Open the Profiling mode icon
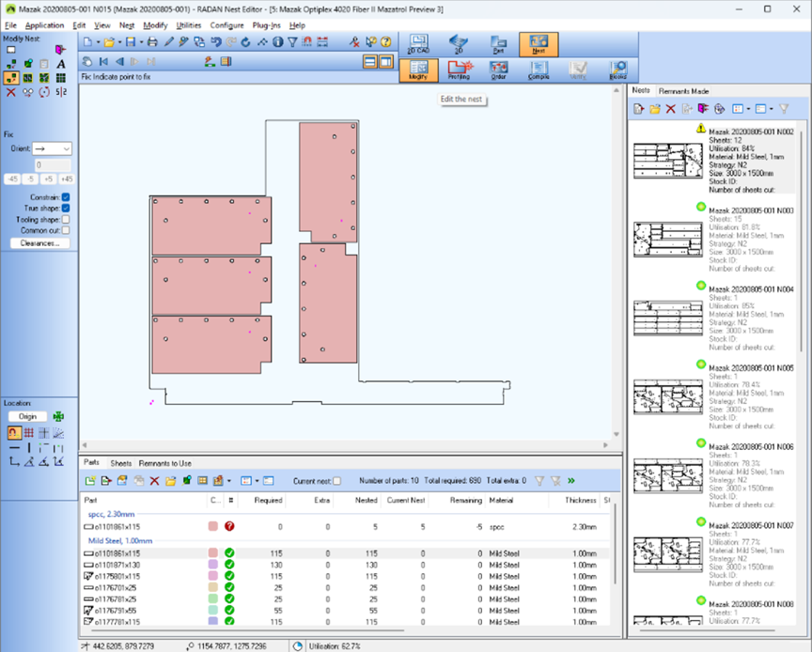812x652 pixels. tap(459, 70)
